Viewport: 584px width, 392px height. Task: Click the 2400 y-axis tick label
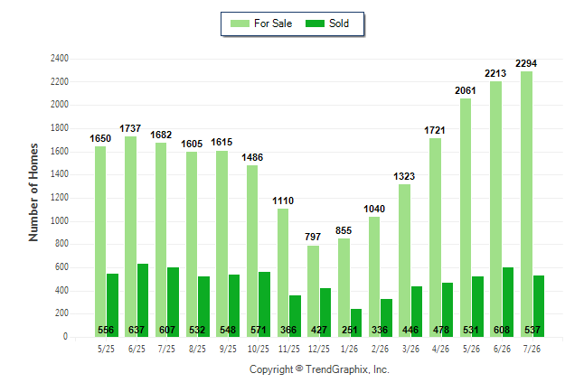coord(60,59)
